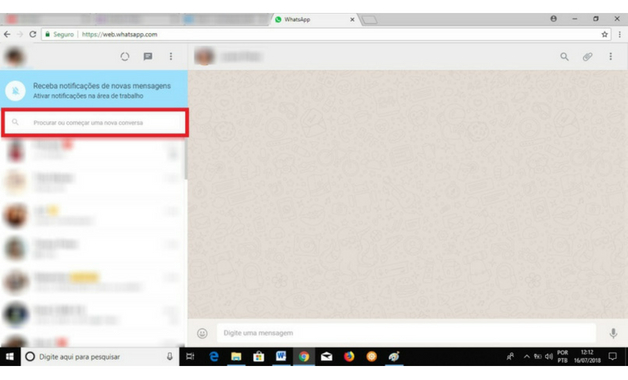Viewport: 628px width, 380px height.
Task: Open the Chrome three-dot menu
Action: (x=620, y=34)
